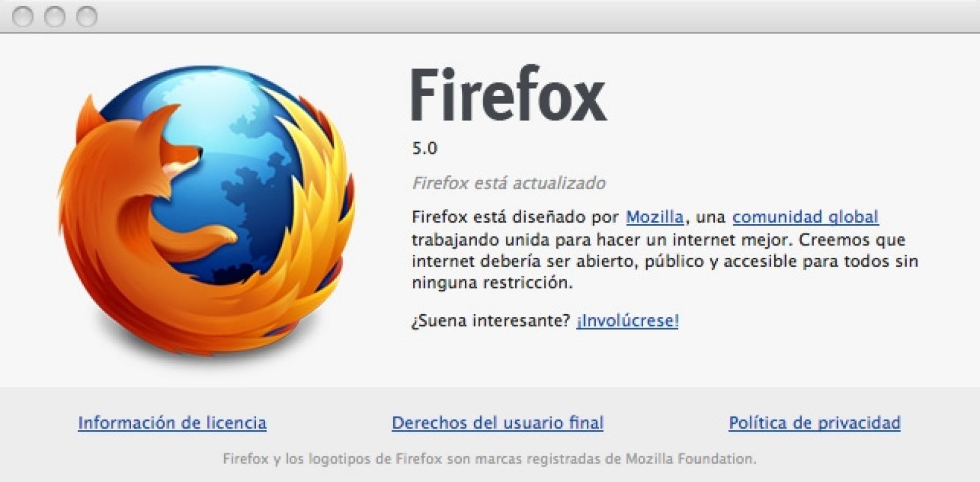
Task: Open Derechos del usuario final
Action: click(497, 423)
